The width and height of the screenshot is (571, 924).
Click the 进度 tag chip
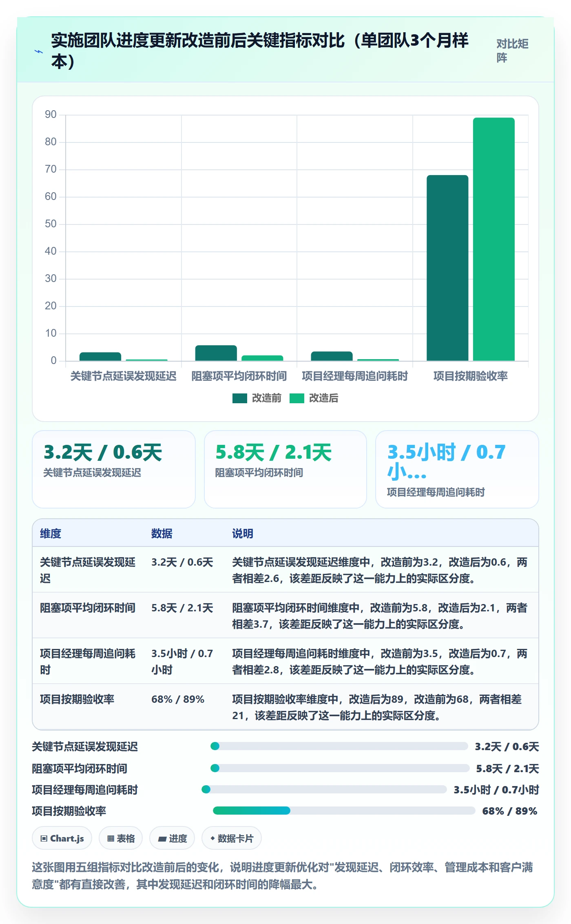coord(172,838)
